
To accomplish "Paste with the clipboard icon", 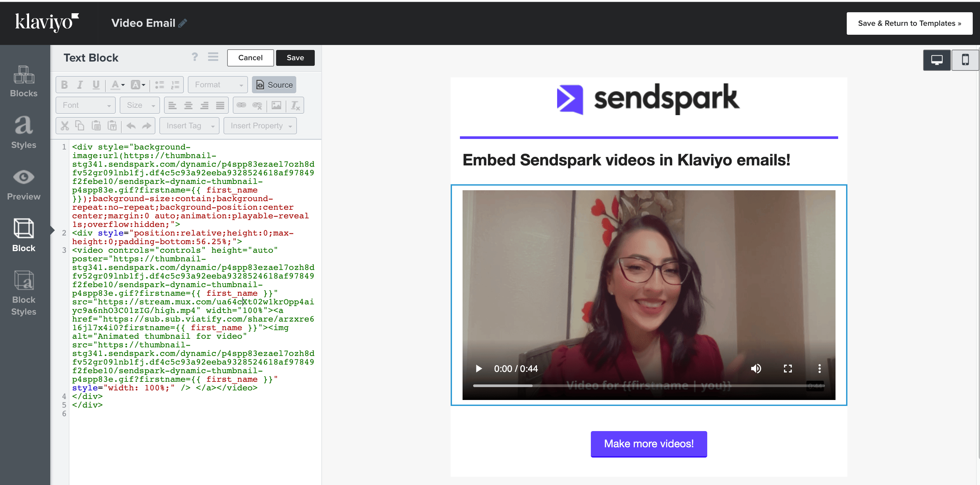I will pos(96,126).
